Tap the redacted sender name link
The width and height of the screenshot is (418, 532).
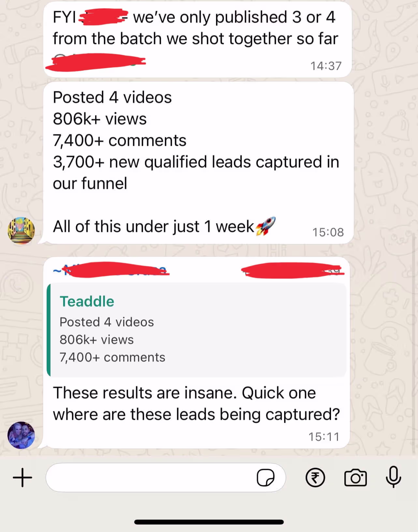pyautogui.click(x=111, y=270)
